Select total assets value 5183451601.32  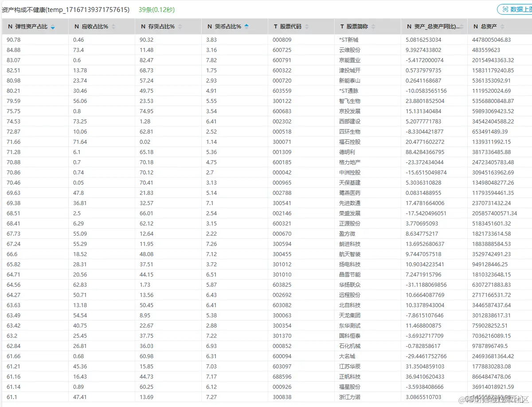[x=492, y=224]
